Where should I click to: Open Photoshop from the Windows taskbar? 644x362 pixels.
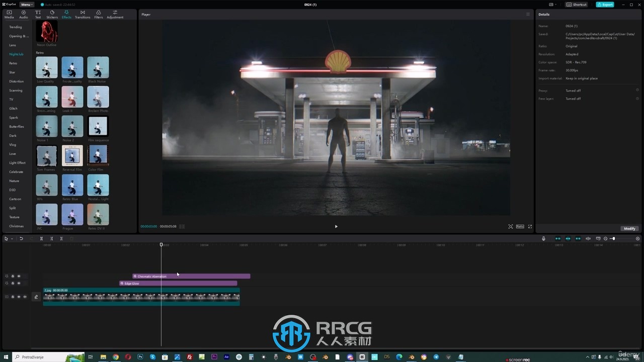(x=140, y=357)
